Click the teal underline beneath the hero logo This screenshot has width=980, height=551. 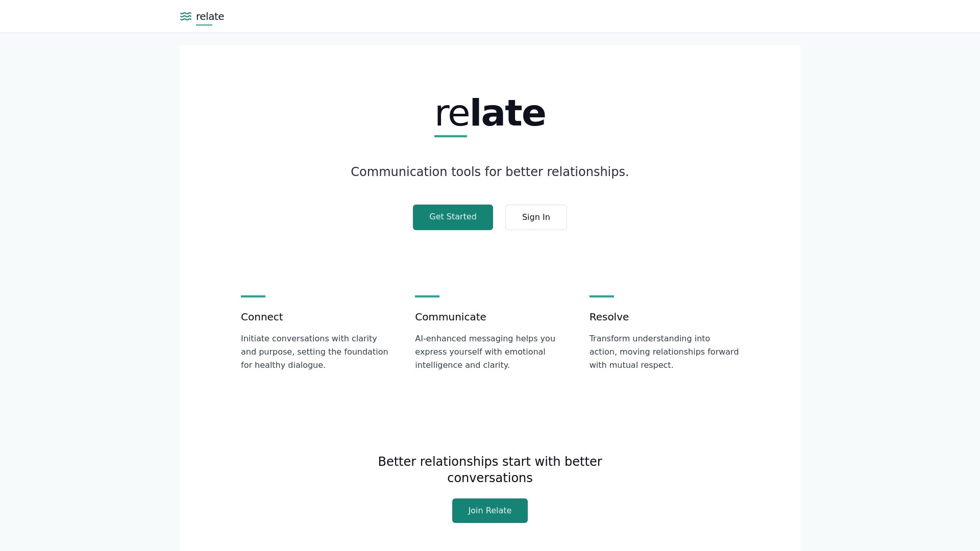(x=450, y=136)
